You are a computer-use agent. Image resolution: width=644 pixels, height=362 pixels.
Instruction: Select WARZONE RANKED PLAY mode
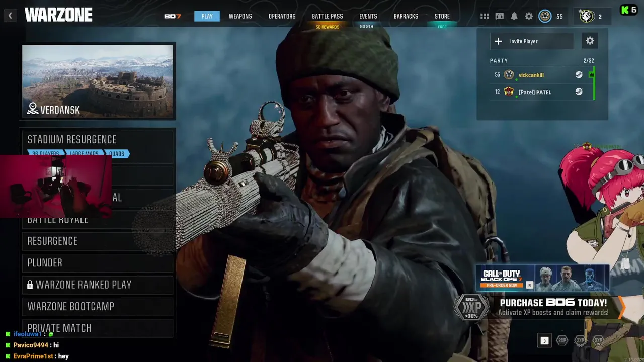[x=98, y=285]
